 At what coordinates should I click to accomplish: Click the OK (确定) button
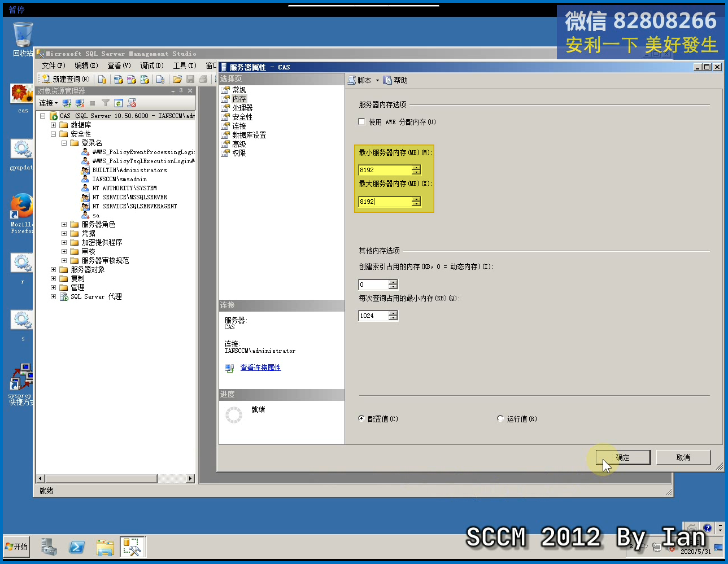[x=623, y=457]
